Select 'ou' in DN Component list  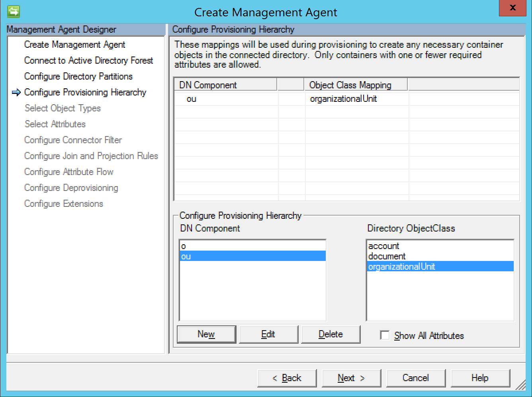[253, 256]
